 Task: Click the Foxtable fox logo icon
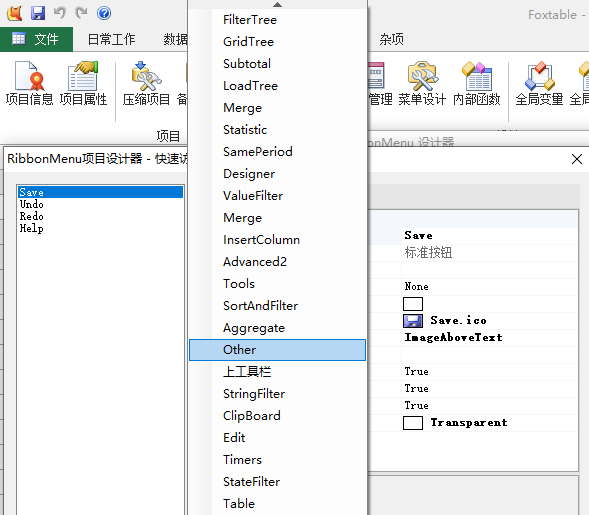[x=15, y=13]
